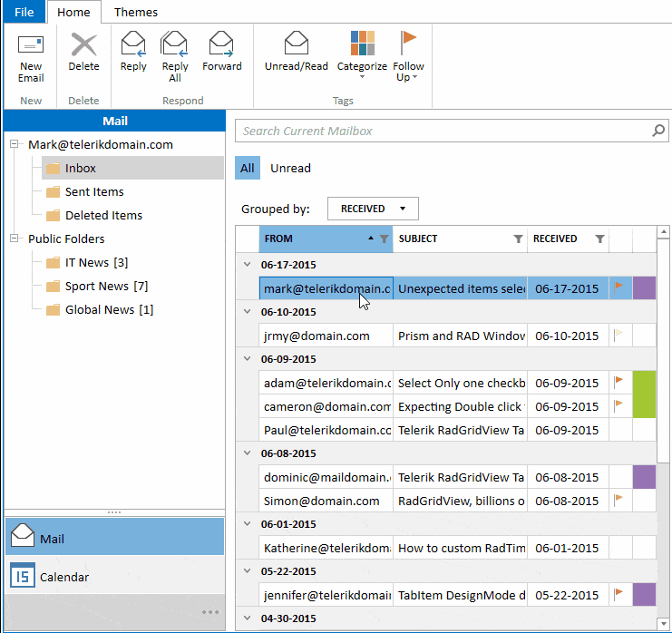Switch to the Themes ribbon tab
This screenshot has height=633, width=672.
tap(136, 12)
